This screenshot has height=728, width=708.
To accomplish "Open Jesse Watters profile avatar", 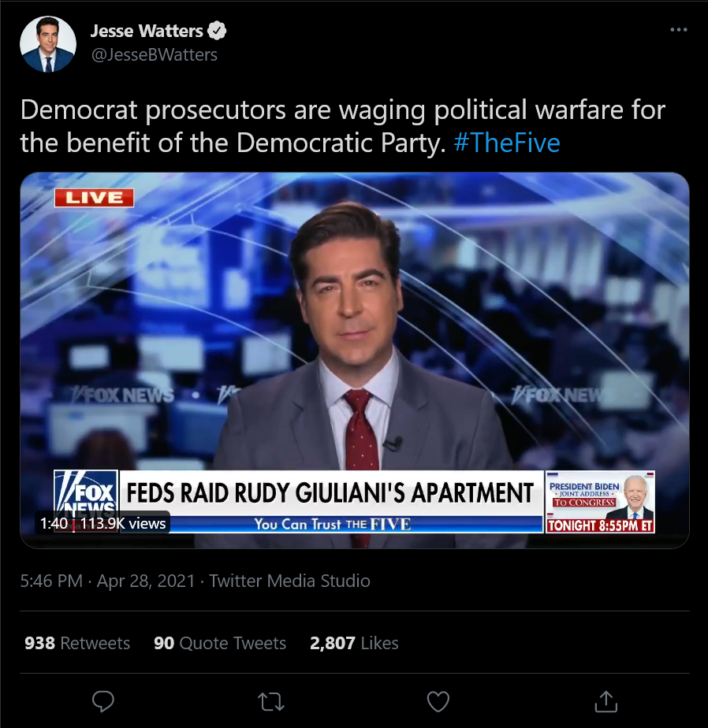I will pyautogui.click(x=48, y=44).
